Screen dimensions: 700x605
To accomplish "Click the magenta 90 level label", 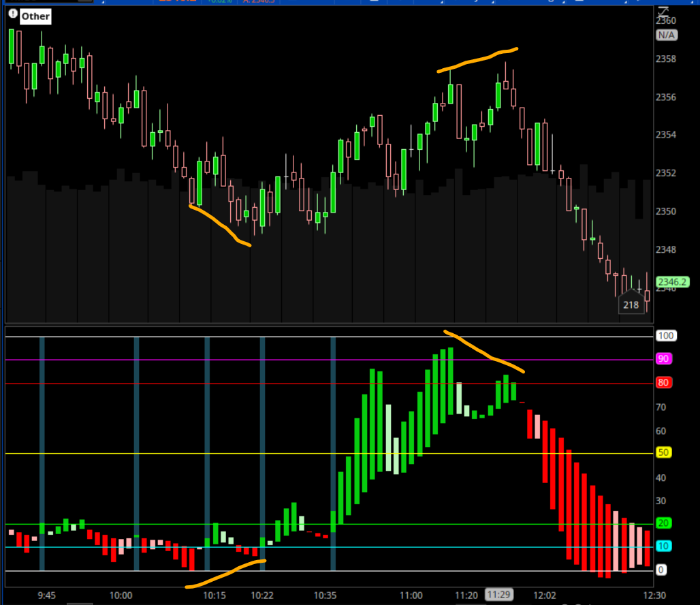I will (x=663, y=359).
